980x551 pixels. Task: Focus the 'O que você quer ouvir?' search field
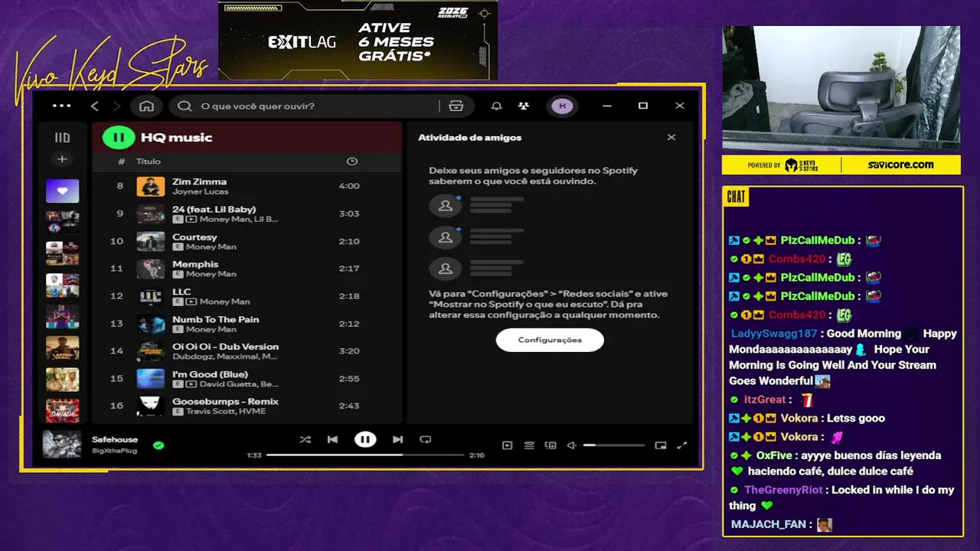pyautogui.click(x=306, y=106)
